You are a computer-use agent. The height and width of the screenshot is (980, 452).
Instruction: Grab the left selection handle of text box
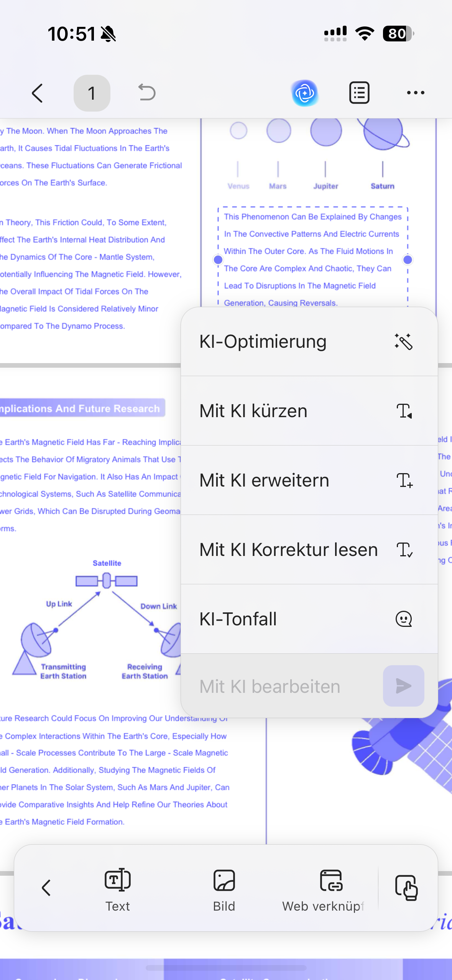pos(218,260)
